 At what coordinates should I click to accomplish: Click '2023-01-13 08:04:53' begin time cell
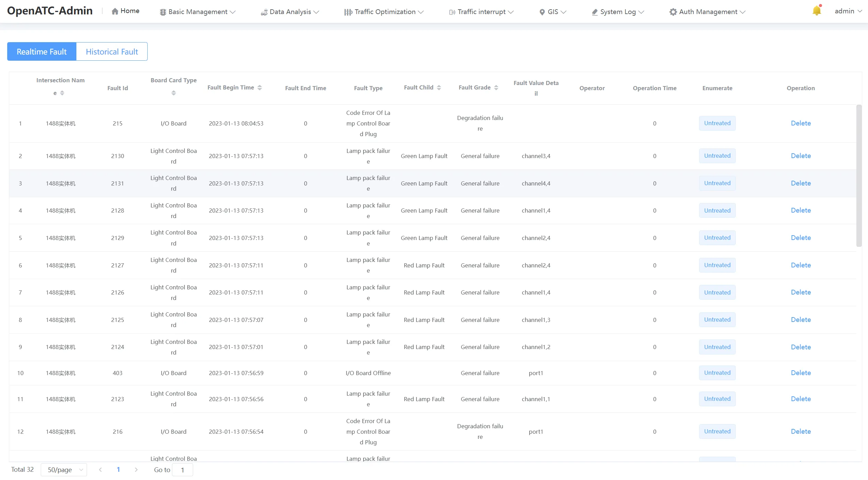tap(236, 123)
